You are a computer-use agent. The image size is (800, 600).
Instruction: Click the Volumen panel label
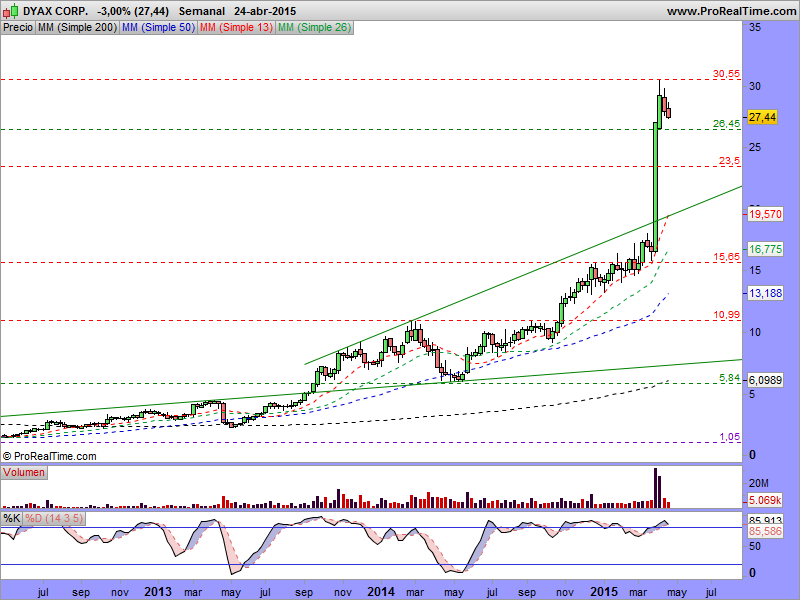(24, 472)
